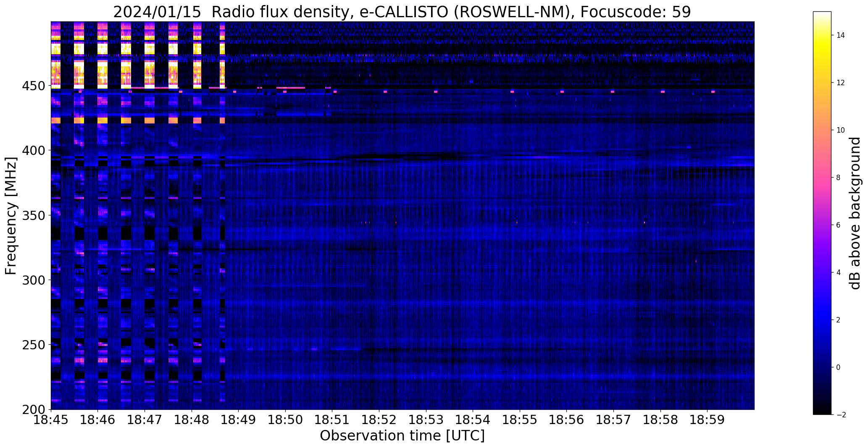
Task: Click the colorbar tick label −2
Action: pyautogui.click(x=841, y=415)
